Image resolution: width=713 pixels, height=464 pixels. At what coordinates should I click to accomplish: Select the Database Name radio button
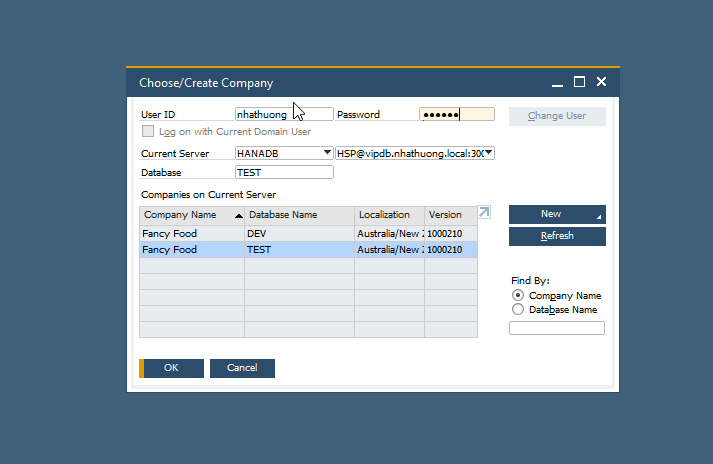click(517, 310)
